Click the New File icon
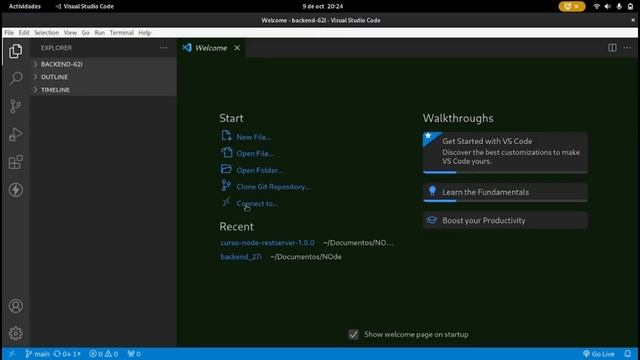The image size is (640, 360). coord(226,136)
